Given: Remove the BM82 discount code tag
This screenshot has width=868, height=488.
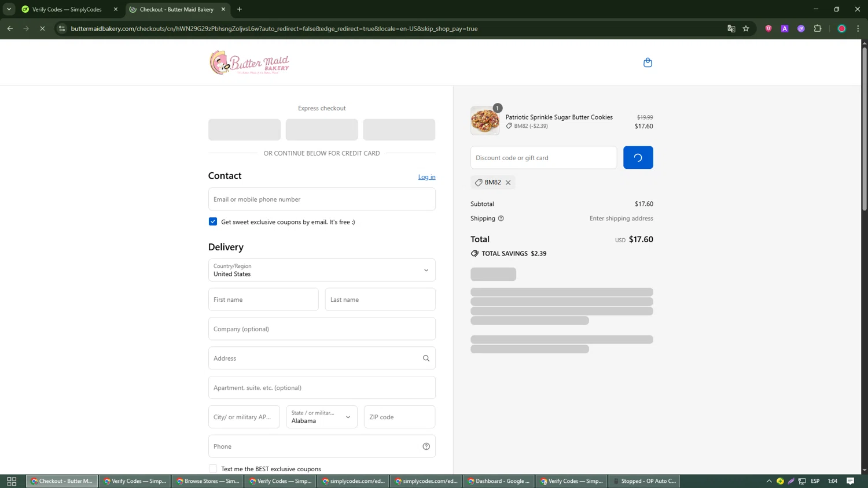Looking at the screenshot, I should (508, 183).
